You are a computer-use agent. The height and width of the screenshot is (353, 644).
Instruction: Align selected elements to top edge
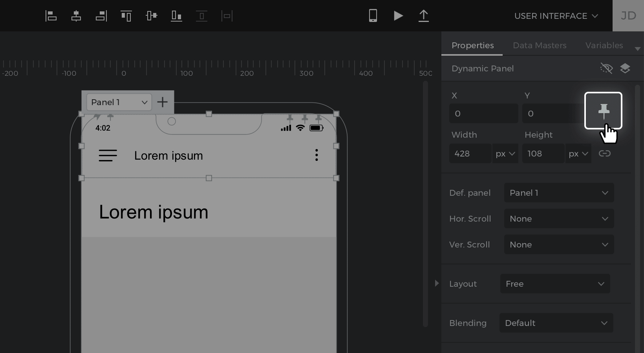coord(126,16)
